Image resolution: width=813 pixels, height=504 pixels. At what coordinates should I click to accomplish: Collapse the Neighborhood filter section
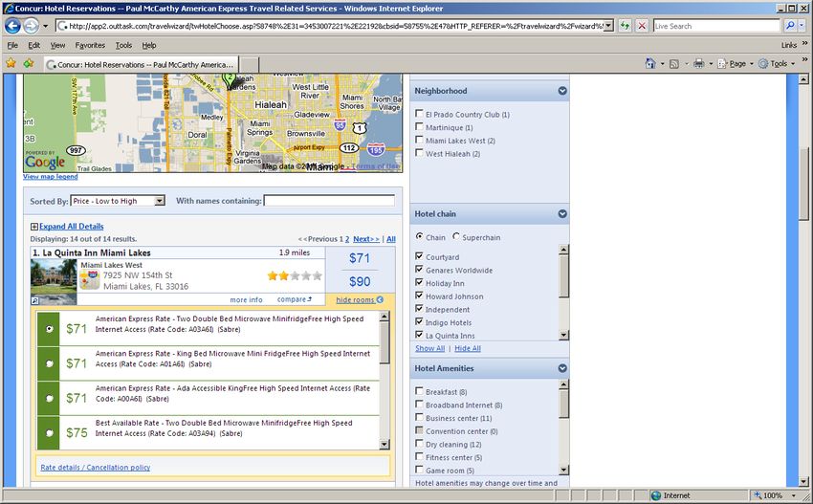click(x=562, y=91)
